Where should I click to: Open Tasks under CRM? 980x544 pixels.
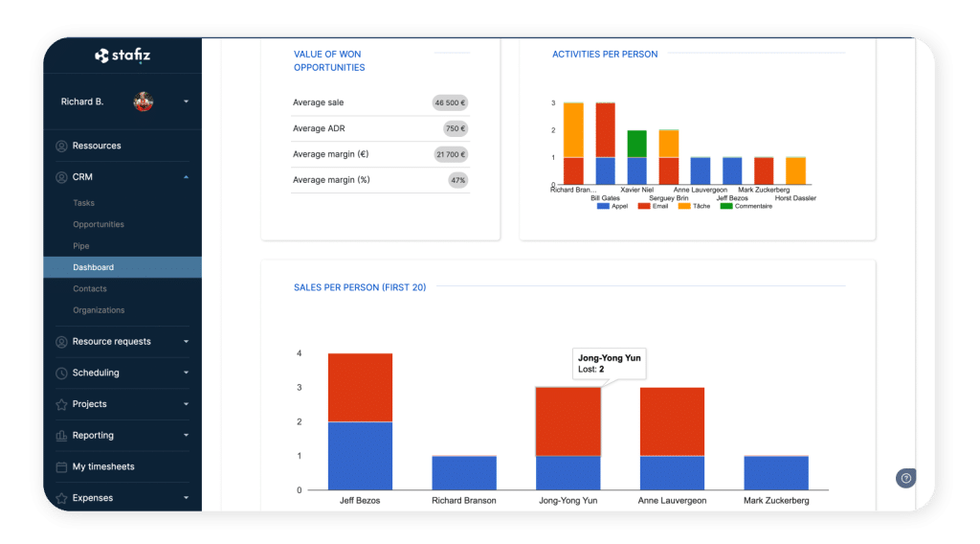[x=84, y=203]
